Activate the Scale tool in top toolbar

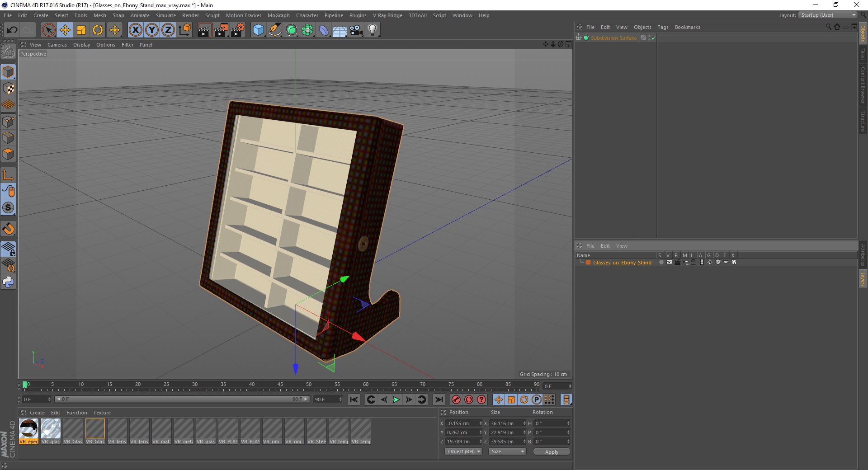(81, 30)
